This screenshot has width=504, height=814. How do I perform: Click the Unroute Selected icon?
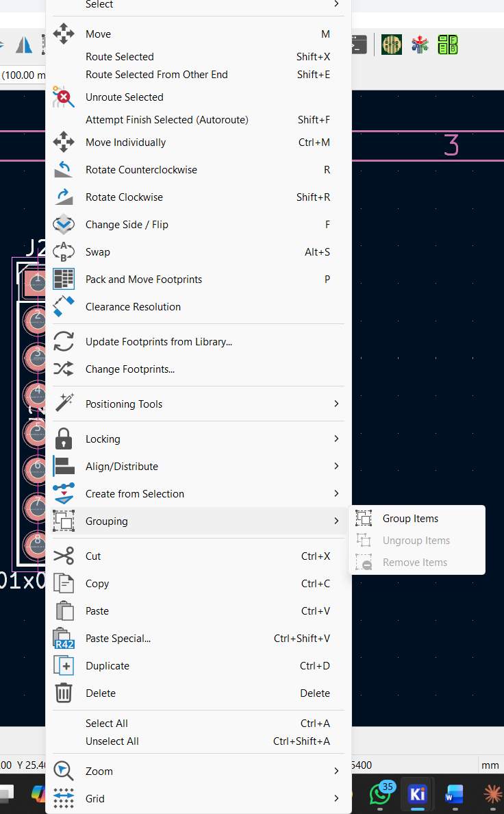point(63,97)
